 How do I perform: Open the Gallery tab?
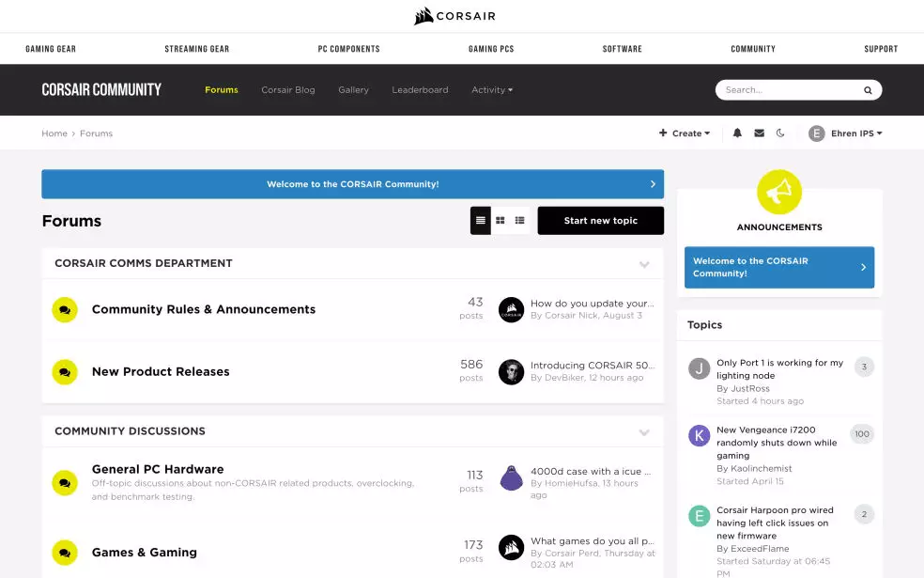coord(354,90)
